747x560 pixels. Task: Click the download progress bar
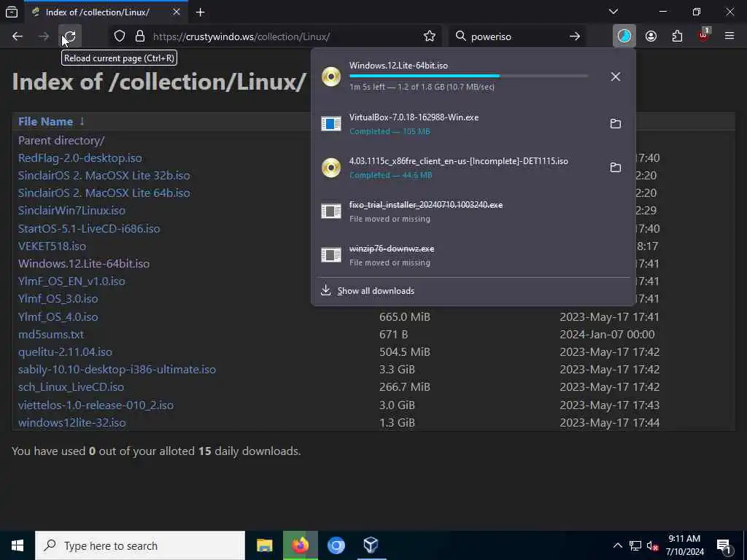point(469,76)
